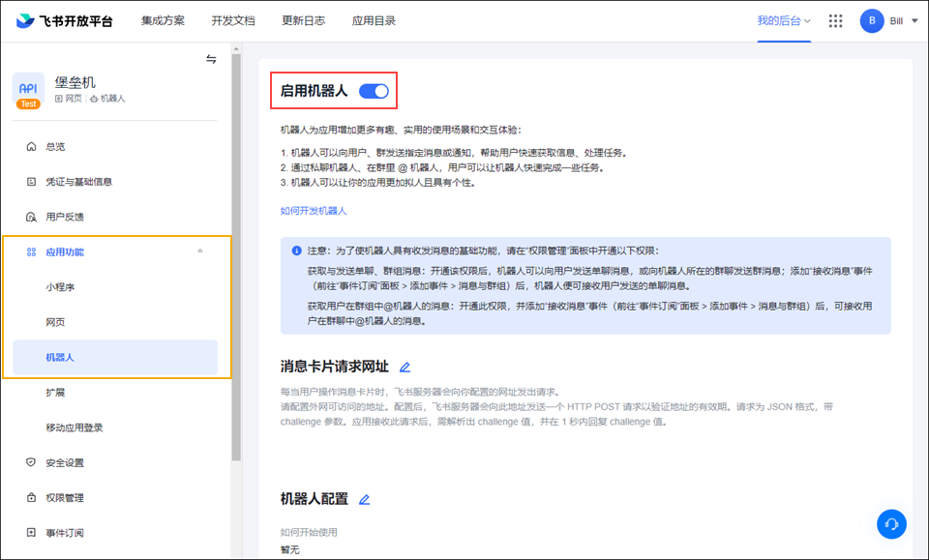The width and height of the screenshot is (929, 560).
Task: Click the sidebar collapse arrows icon
Action: (x=211, y=59)
